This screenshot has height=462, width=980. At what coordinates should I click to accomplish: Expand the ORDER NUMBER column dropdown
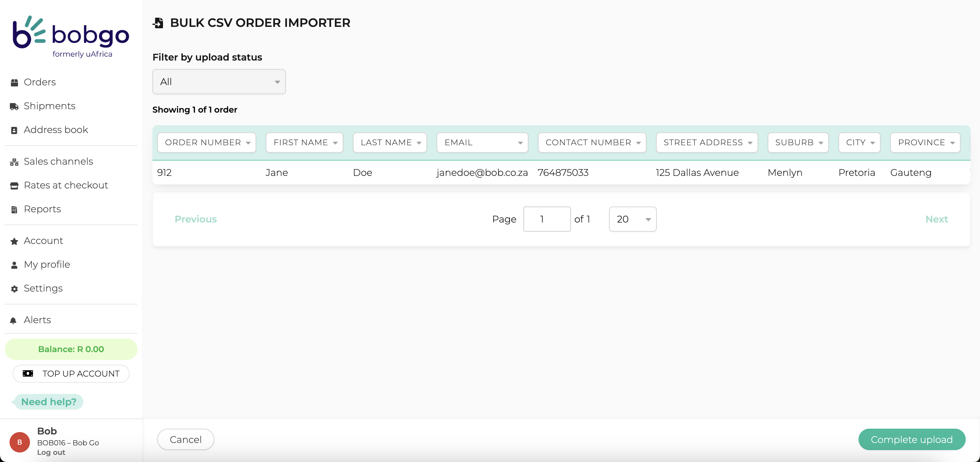point(207,143)
